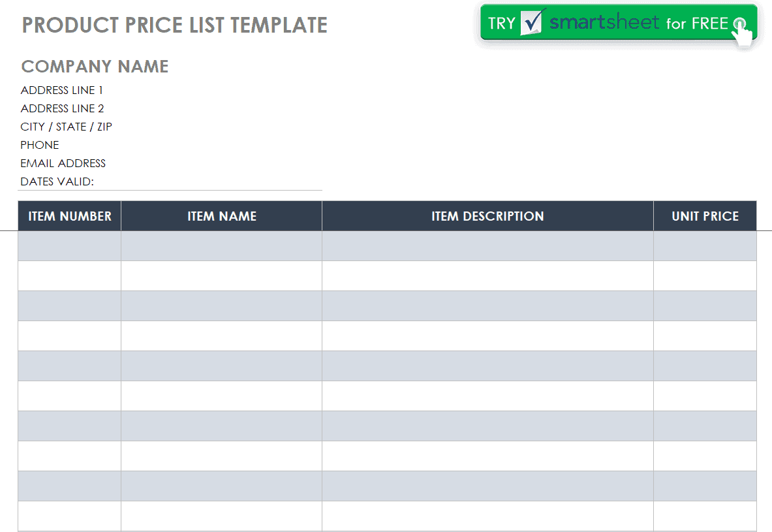Select first row cell under ITEM NUMBER

pos(69,246)
